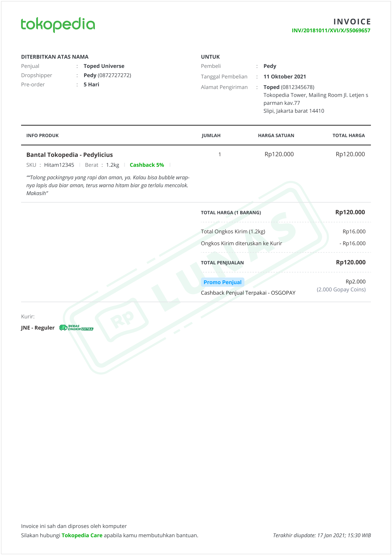Select the Rp2.000 promo amount
The width and height of the screenshot is (392, 555).
tap(356, 281)
